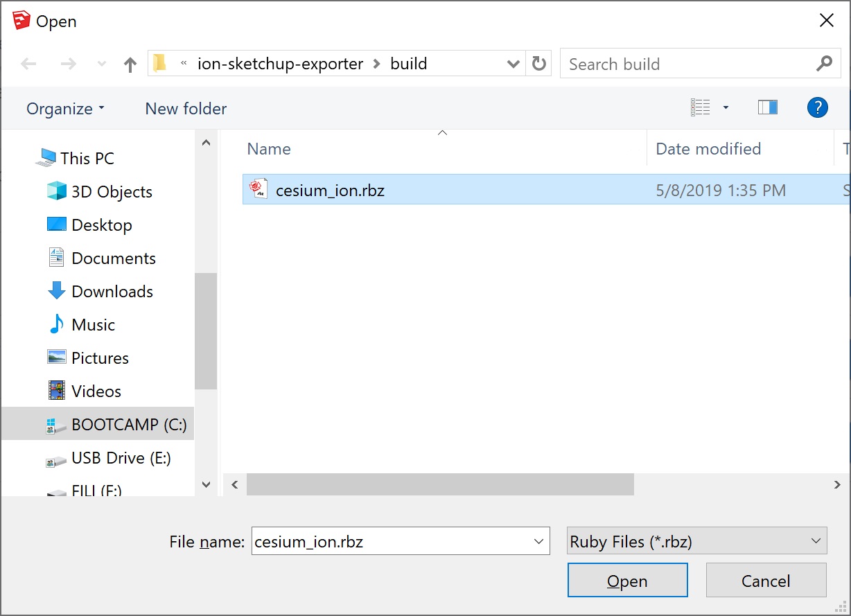This screenshot has height=616, width=851.
Task: Open recent locations dropdown arrow
Action: coord(102,64)
